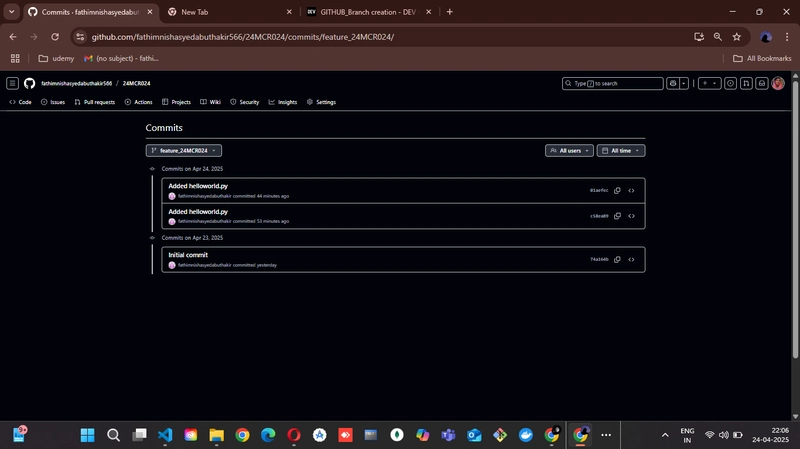Open the 24MCR024 repository breadcrumb link
Screen dimensions: 800x449
tap(136, 83)
